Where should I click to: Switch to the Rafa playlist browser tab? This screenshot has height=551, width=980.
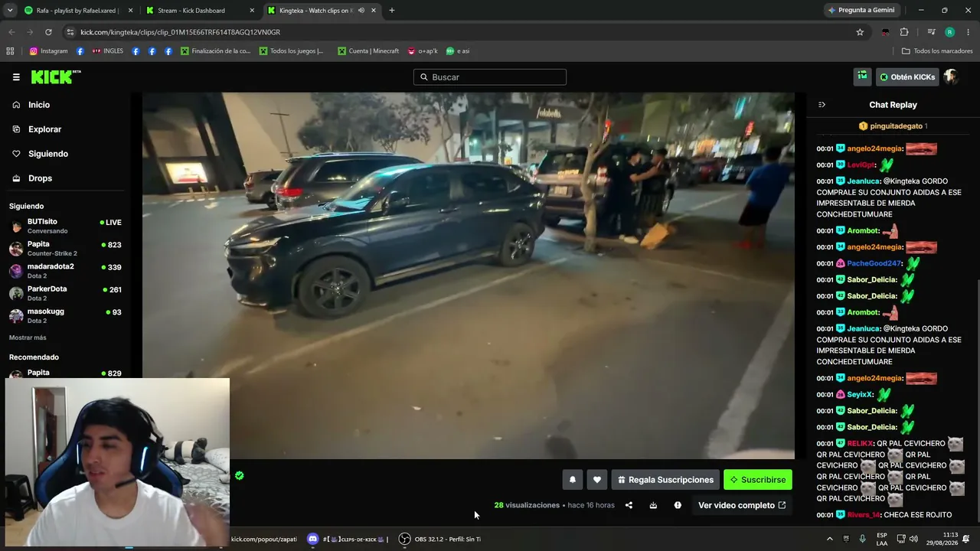[x=78, y=11]
